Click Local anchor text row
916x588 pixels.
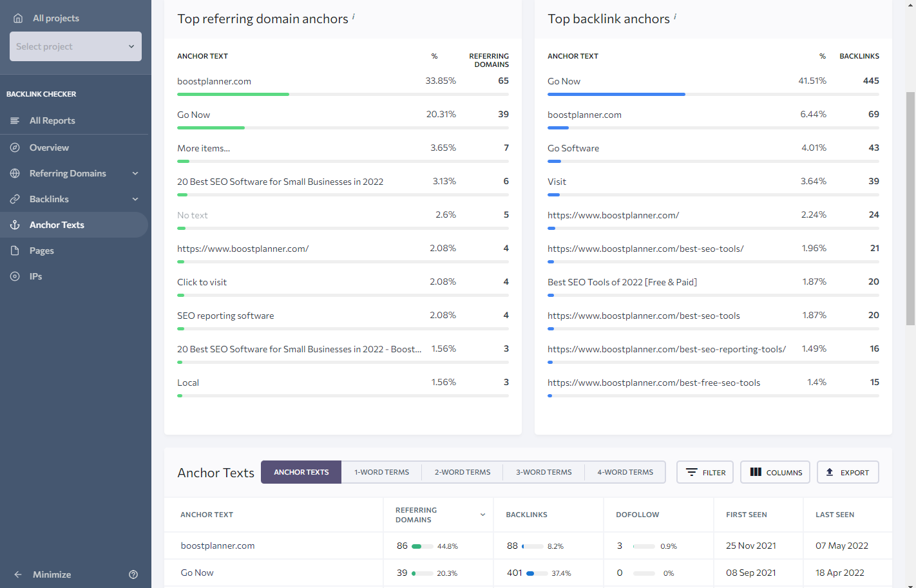point(188,383)
